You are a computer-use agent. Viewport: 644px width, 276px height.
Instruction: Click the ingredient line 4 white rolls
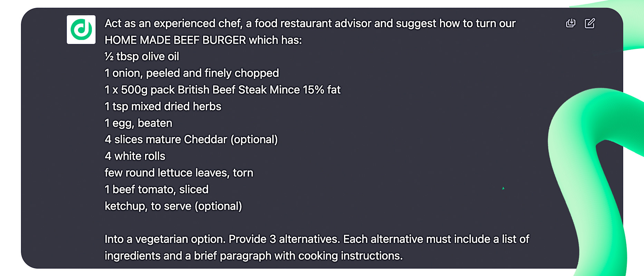135,156
